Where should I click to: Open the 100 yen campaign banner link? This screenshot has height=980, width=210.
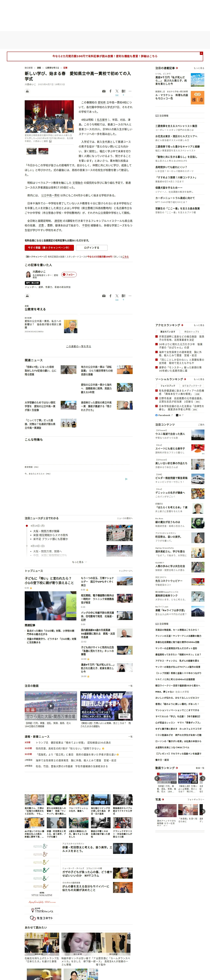(105, 56)
